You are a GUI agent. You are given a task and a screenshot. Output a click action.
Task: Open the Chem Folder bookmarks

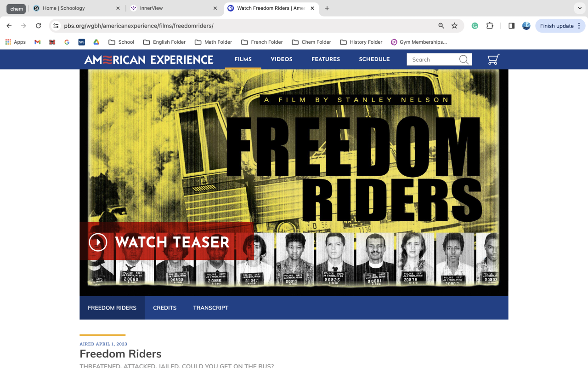pyautogui.click(x=311, y=42)
